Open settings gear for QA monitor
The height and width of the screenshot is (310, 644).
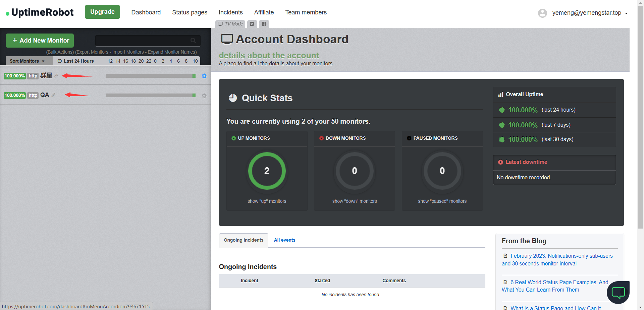point(204,96)
